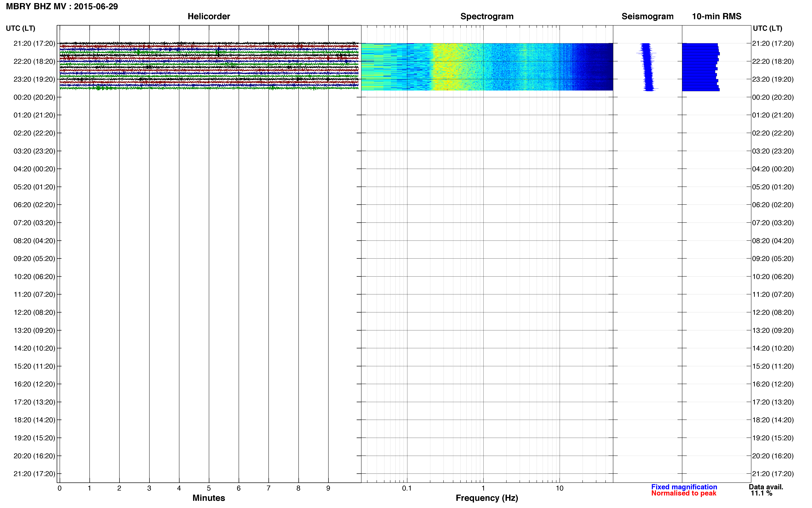Image resolution: width=812 pixels, height=508 pixels.
Task: Click first 21:20 (17:20) label on RMS axis
Action: (773, 43)
